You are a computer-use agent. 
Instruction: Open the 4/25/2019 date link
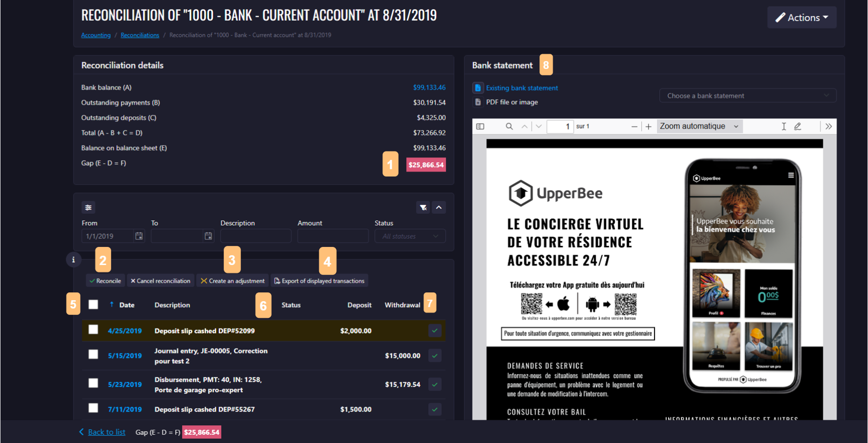tap(125, 331)
